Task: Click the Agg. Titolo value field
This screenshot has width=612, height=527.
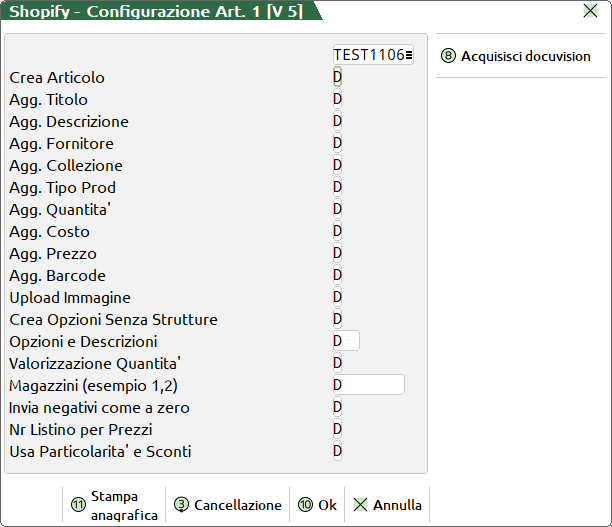Action: coord(338,100)
